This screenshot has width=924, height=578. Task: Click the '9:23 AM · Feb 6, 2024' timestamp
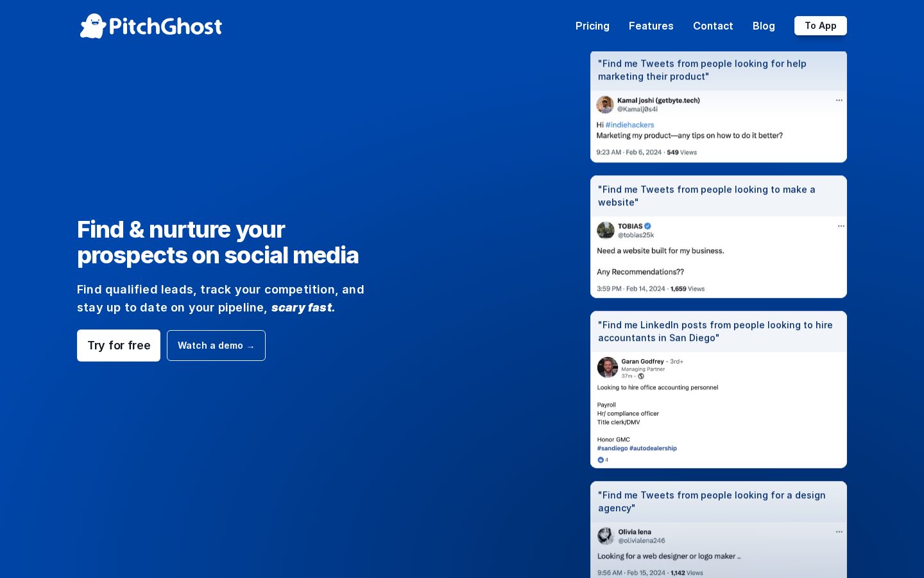click(x=629, y=152)
